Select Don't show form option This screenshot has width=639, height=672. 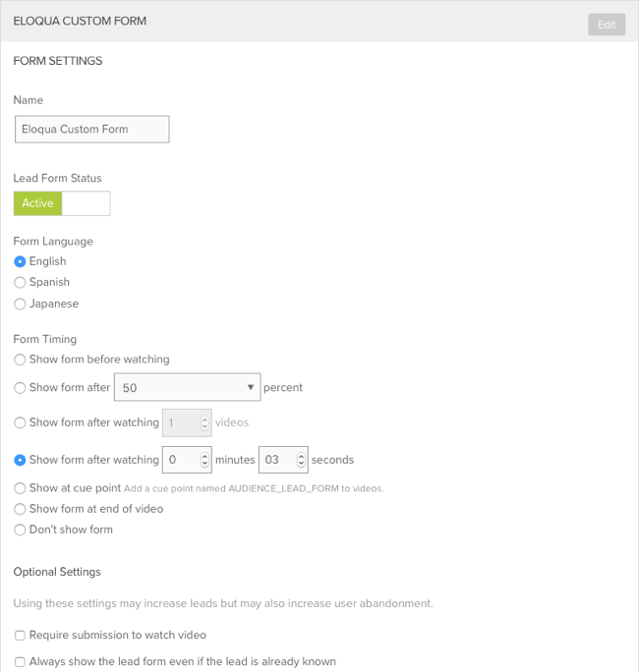point(20,530)
